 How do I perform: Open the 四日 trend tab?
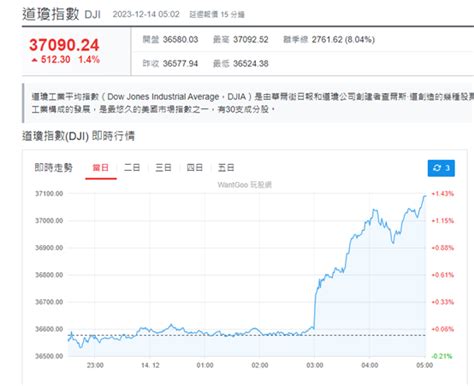pyautogui.click(x=195, y=167)
